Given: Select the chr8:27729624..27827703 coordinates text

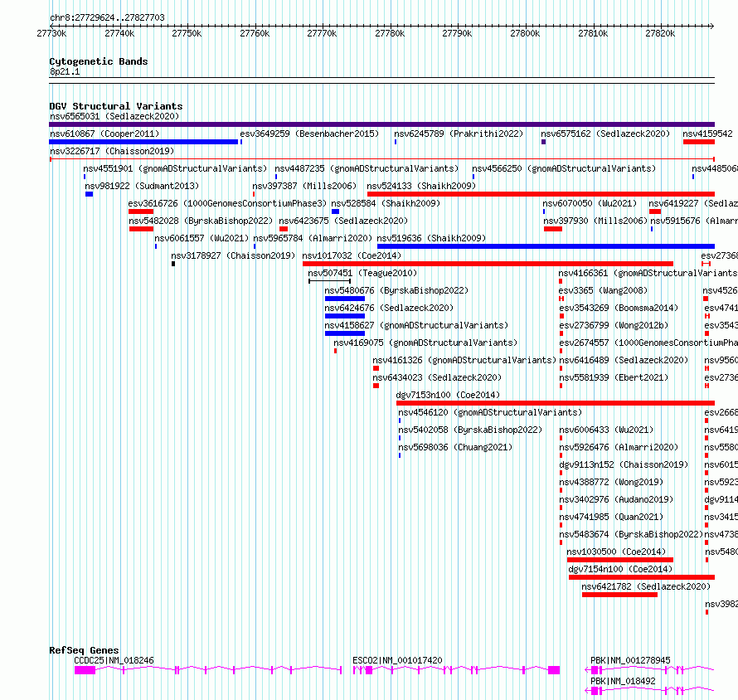Looking at the screenshot, I should [107, 17].
